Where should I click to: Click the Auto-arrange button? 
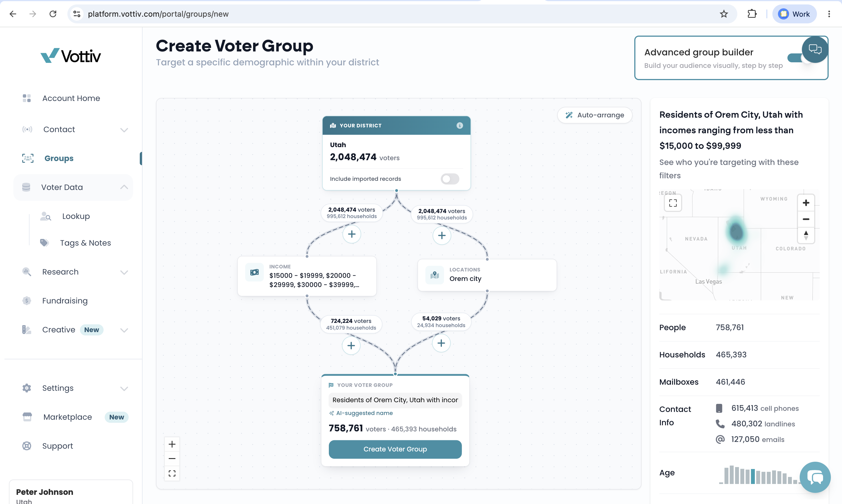[595, 115]
